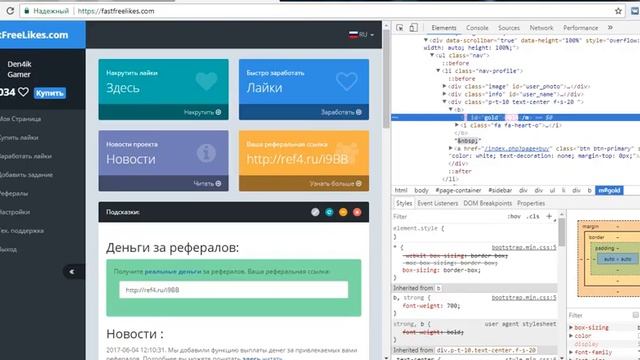The height and width of the screenshot is (360, 640).
Task: Click the Заработать link on the blue card
Action: (341, 112)
